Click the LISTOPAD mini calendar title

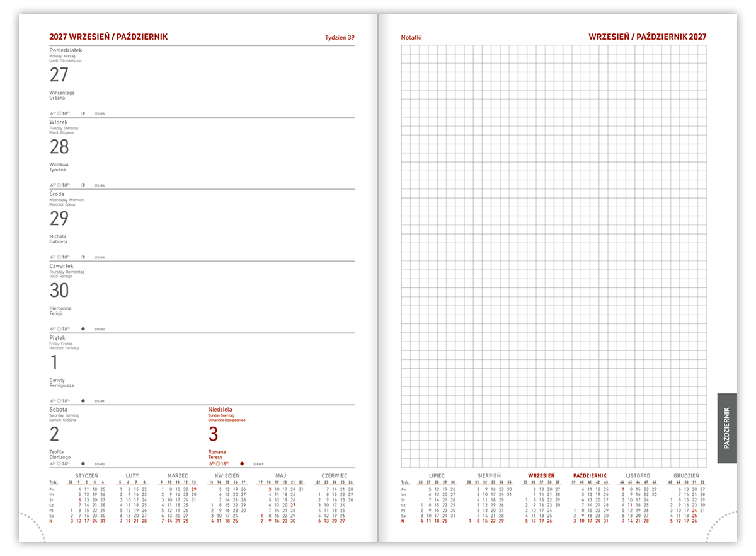tap(638, 476)
